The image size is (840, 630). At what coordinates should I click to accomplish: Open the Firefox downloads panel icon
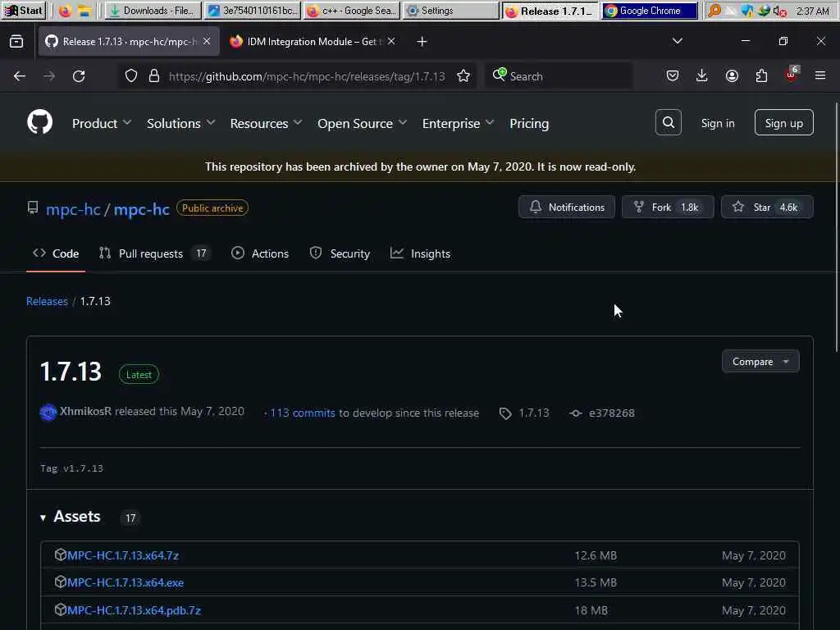(x=702, y=75)
